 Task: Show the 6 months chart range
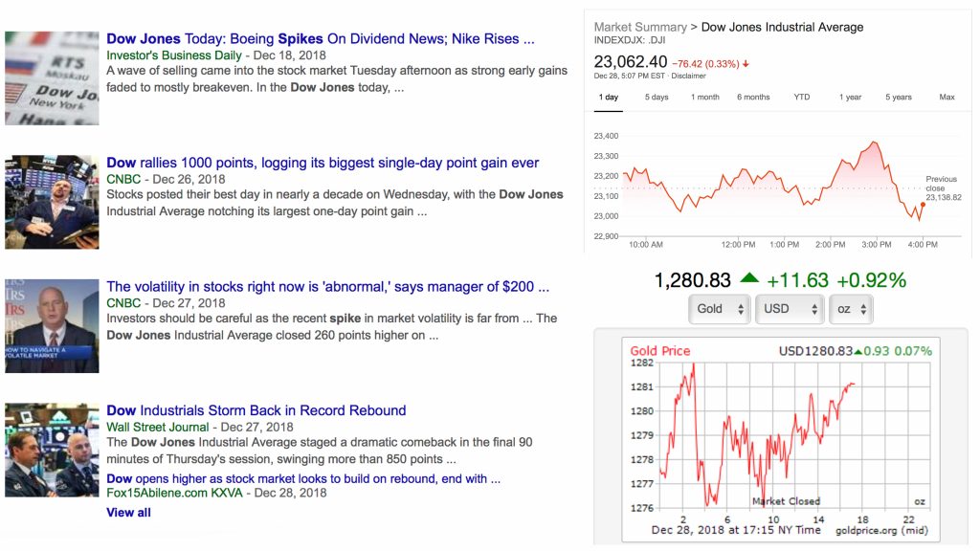tap(753, 98)
